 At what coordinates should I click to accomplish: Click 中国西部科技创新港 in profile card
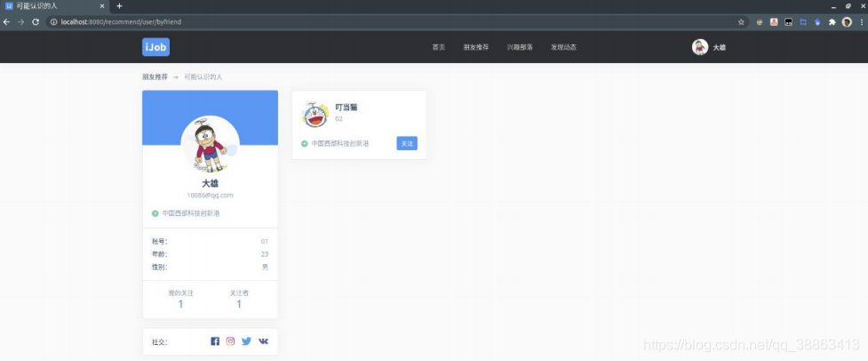(x=191, y=213)
